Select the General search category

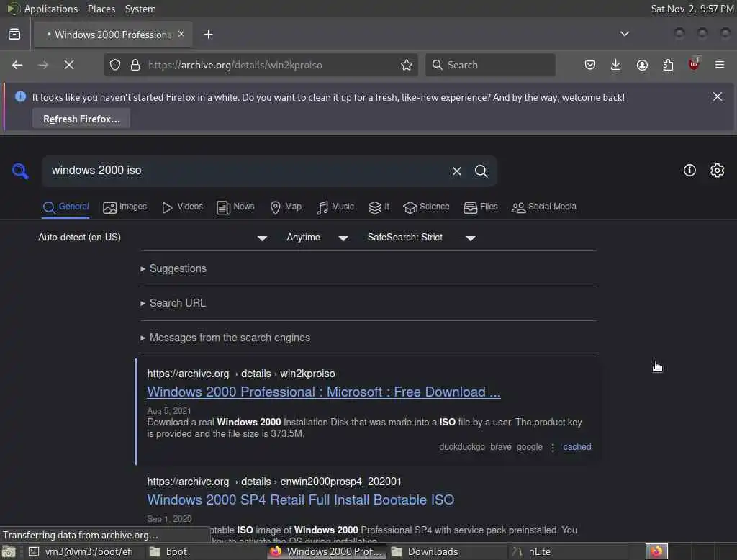65,207
